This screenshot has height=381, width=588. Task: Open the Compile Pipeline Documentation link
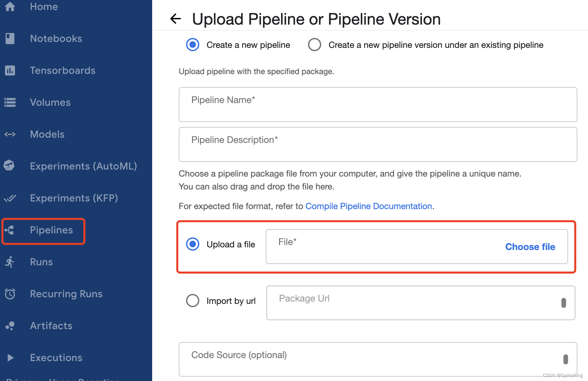(369, 206)
